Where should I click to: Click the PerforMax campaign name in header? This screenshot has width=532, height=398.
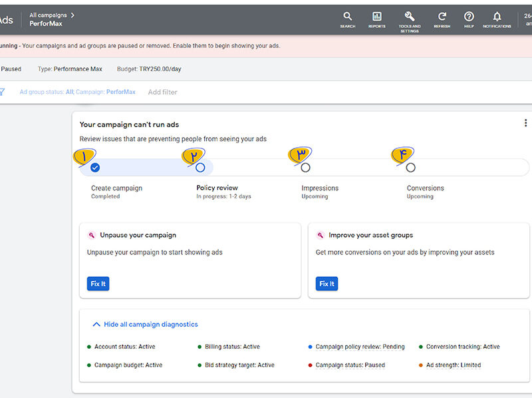pyautogui.click(x=46, y=23)
